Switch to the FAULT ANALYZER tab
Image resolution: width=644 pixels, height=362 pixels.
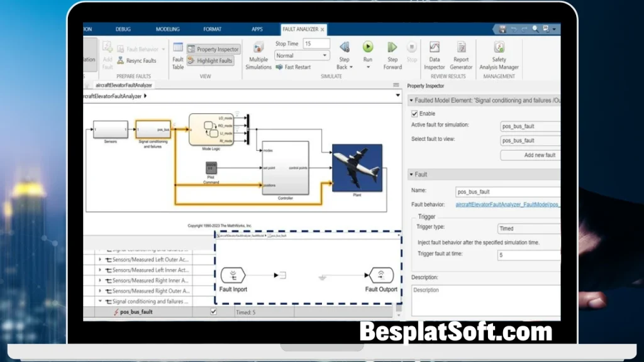[301, 29]
